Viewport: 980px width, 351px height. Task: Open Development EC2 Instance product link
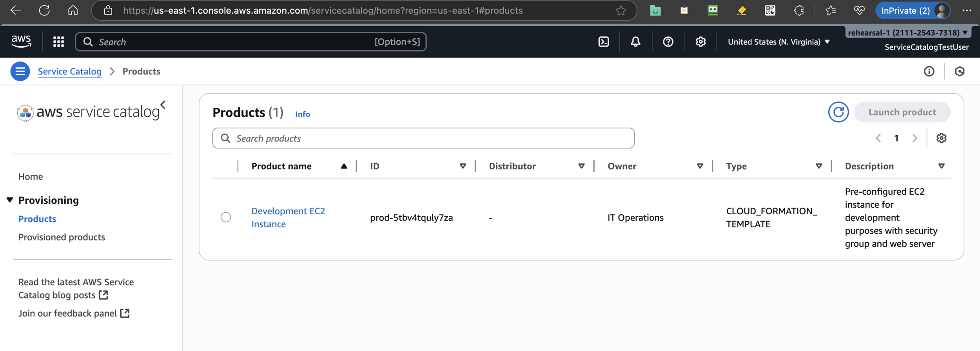click(x=288, y=217)
